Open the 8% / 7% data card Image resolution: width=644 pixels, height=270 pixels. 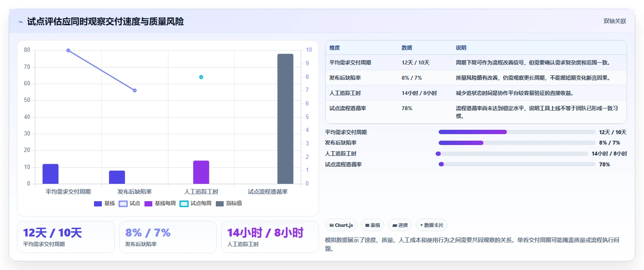[168, 237]
